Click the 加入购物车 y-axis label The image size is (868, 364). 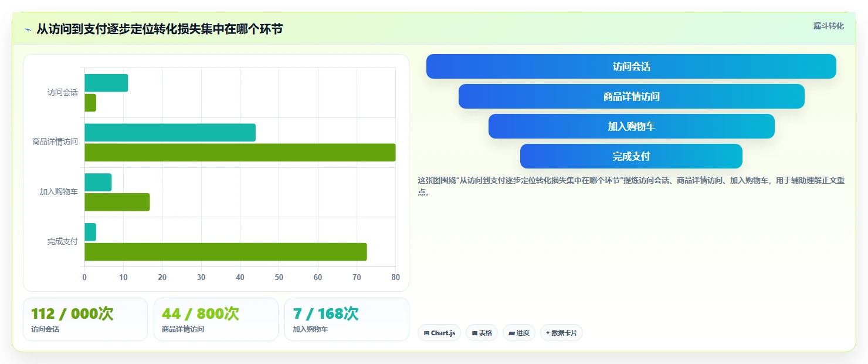click(x=59, y=192)
